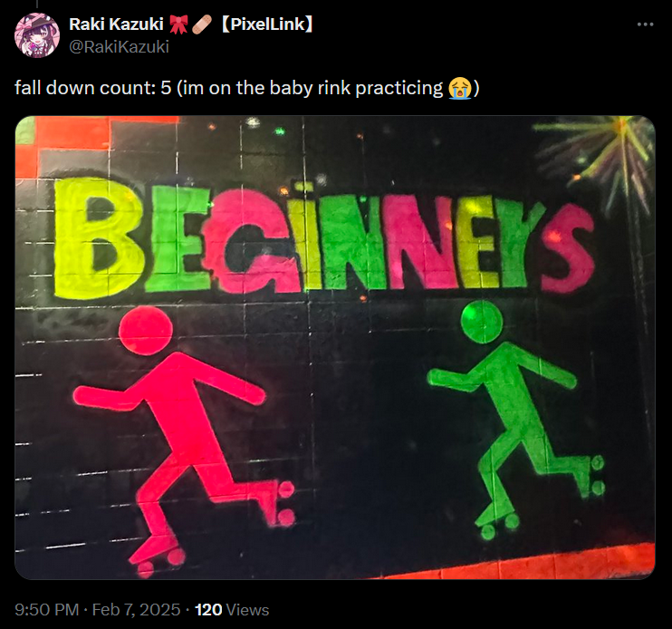Open the 9:50 PM timestamp link
The image size is (672, 629).
pyautogui.click(x=46, y=610)
